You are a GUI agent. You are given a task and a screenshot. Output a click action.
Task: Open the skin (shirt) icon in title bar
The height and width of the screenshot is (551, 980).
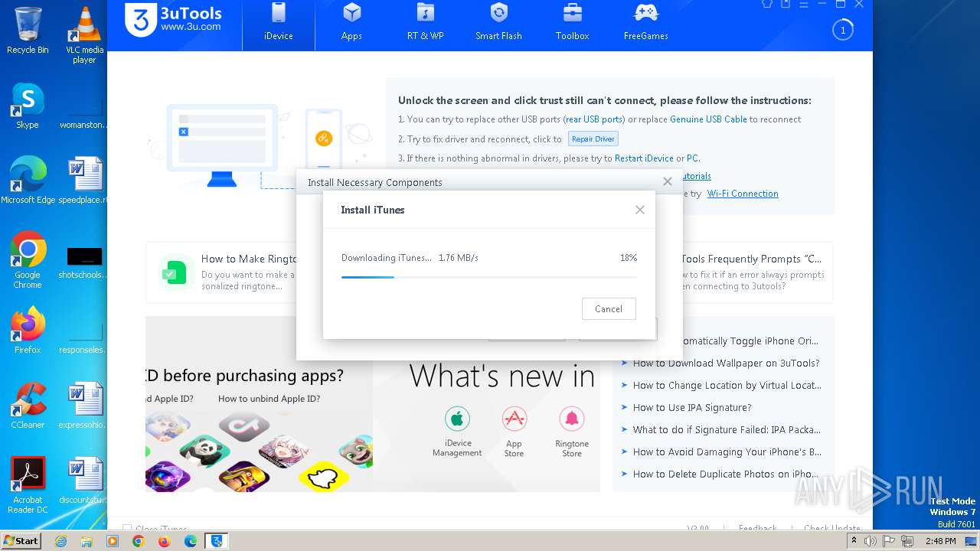coord(767,4)
